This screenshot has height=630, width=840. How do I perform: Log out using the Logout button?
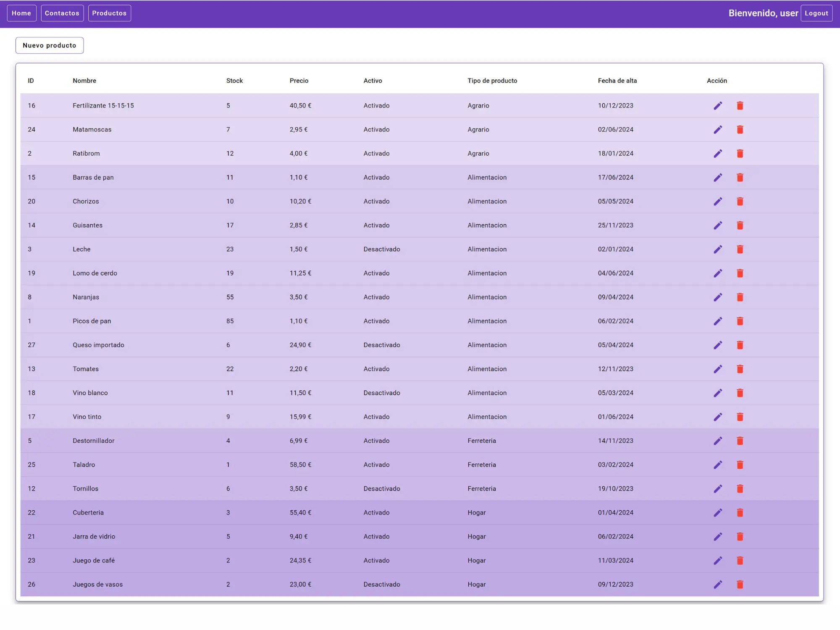816,13
